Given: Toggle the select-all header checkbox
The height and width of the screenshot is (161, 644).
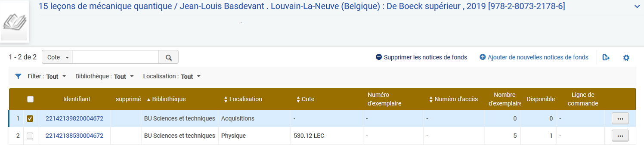Looking at the screenshot, I should click(30, 99).
